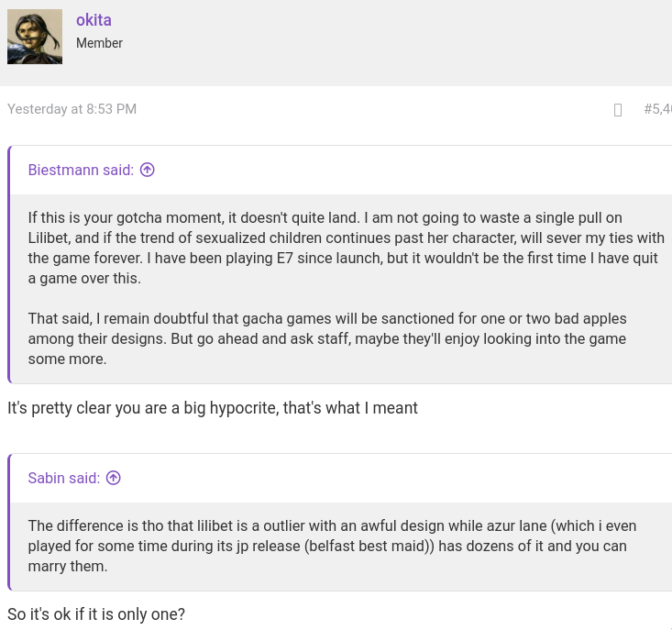Click the hypocrite reply text line

213,408
